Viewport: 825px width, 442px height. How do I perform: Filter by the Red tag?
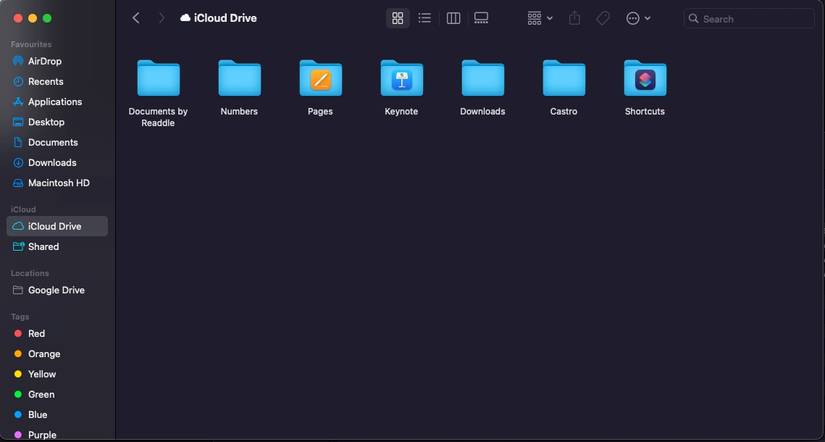coord(57,334)
